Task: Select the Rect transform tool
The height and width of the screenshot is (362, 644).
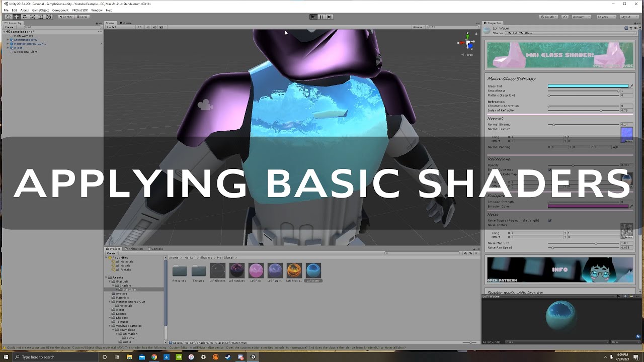Action: tap(40, 17)
